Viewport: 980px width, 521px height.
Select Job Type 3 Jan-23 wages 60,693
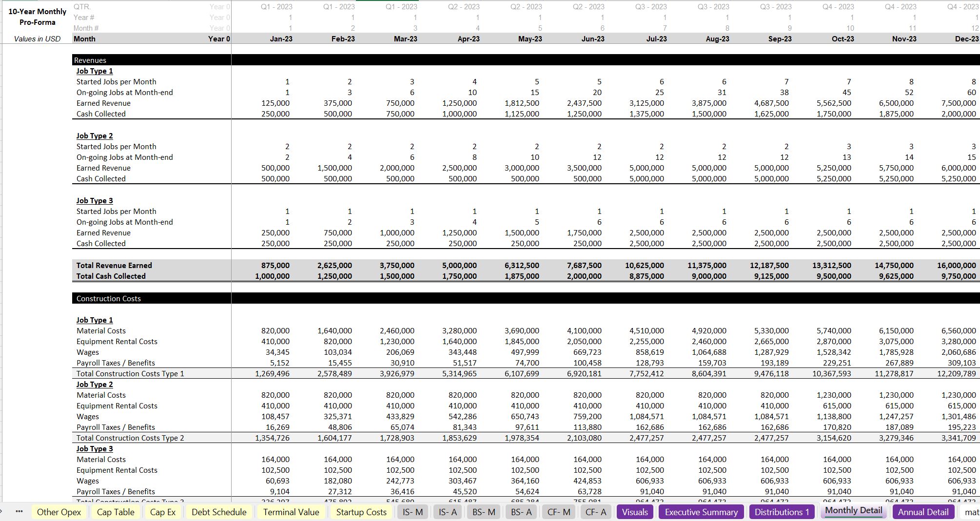[277, 481]
